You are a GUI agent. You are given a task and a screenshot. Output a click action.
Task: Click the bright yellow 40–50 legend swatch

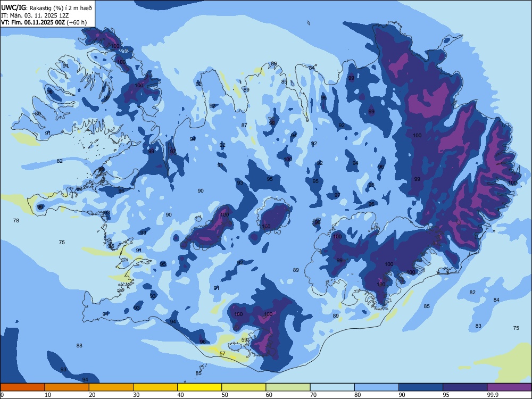tap(199, 387)
